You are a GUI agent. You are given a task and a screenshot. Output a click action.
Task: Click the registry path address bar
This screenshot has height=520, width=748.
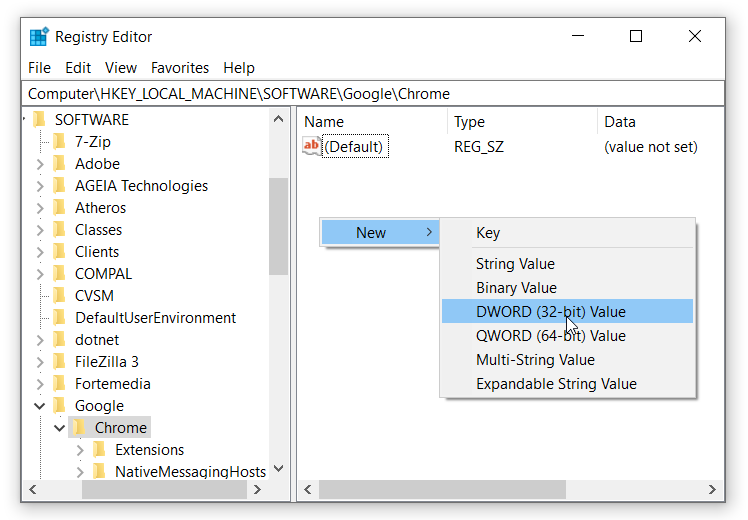(x=373, y=94)
